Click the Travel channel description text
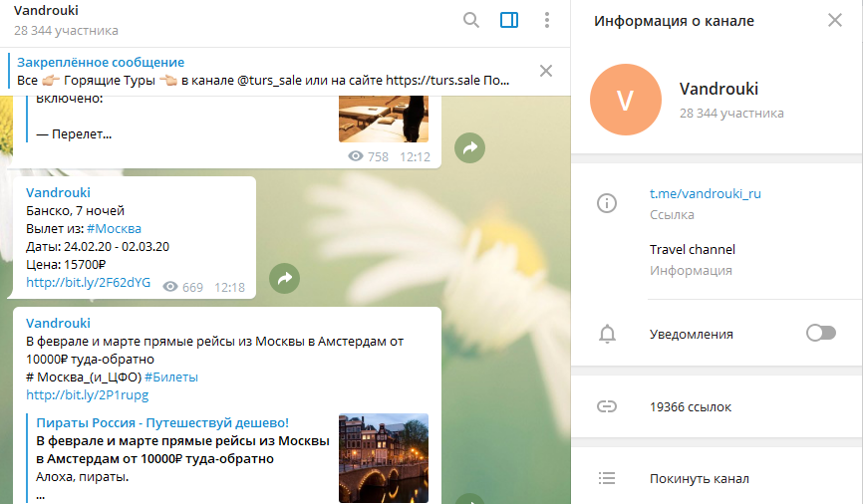Image resolution: width=863 pixels, height=504 pixels. 693,249
